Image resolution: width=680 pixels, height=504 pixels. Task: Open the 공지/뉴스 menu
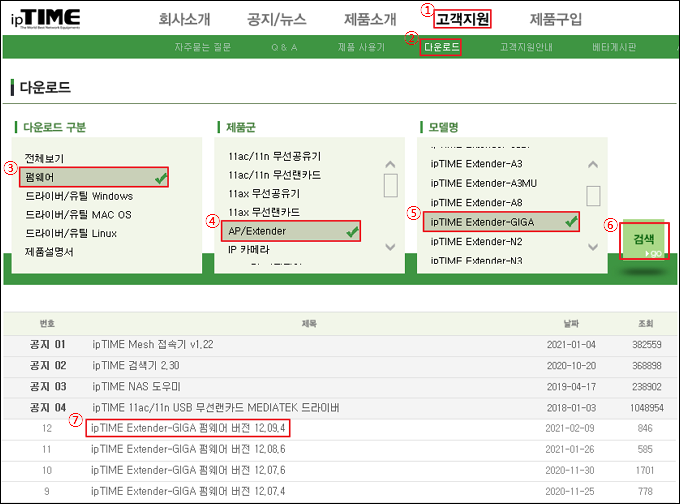pyautogui.click(x=277, y=19)
